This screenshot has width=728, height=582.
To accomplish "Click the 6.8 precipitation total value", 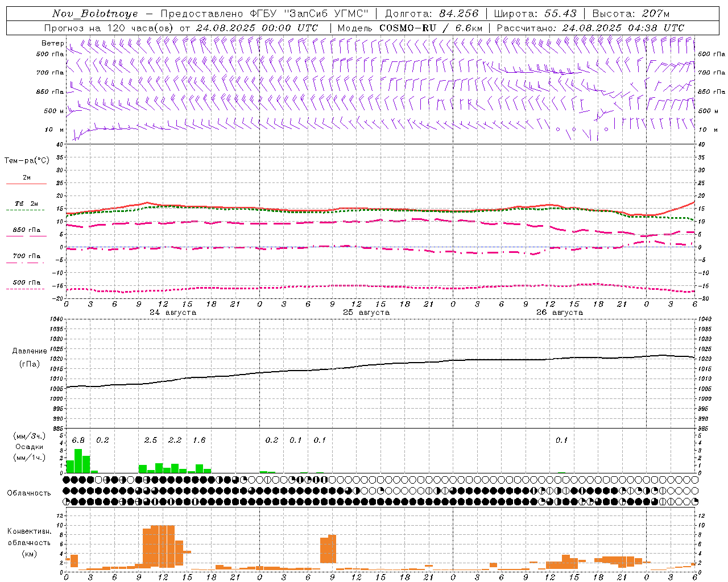I will coord(78,440).
